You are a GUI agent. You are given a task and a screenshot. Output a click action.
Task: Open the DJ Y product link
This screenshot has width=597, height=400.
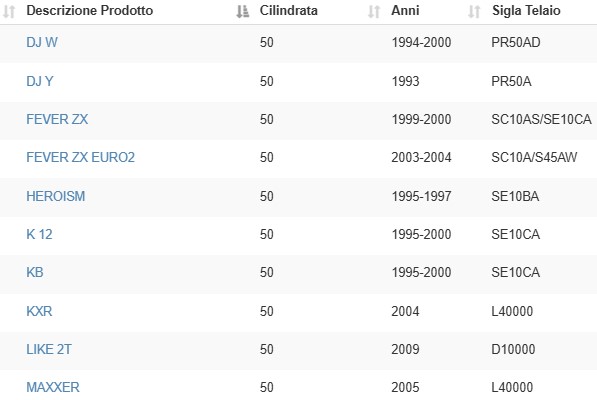click(40, 81)
